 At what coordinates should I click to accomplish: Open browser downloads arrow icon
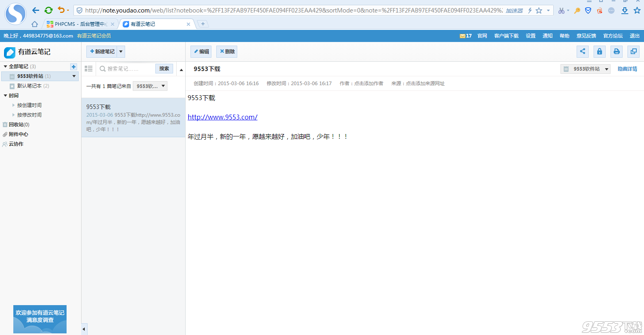[625, 10]
